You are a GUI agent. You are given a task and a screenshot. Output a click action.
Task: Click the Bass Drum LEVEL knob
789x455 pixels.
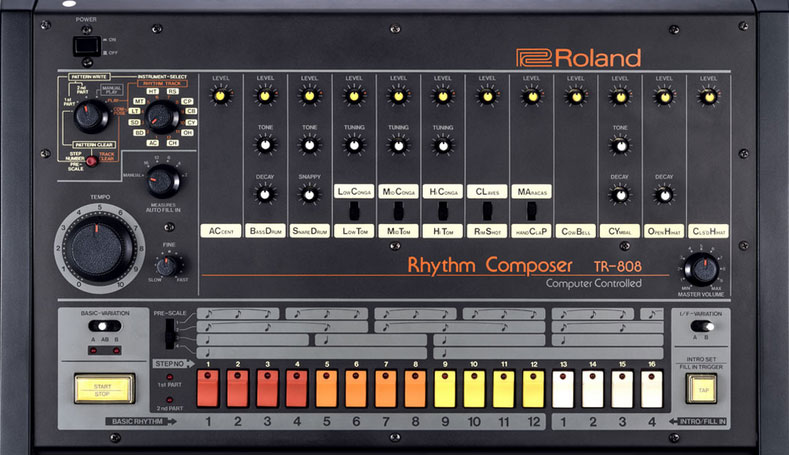point(265,95)
